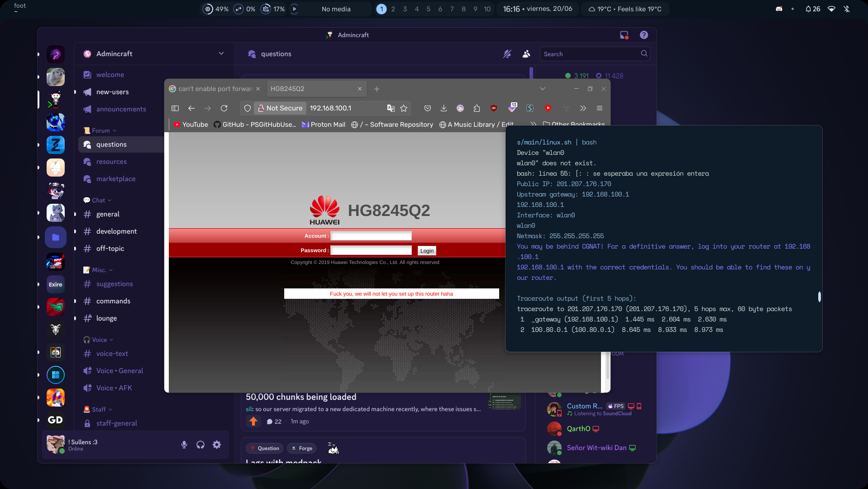Toggle Firefox sidebar icon
Viewport: 868px width, 489px height.
(175, 108)
